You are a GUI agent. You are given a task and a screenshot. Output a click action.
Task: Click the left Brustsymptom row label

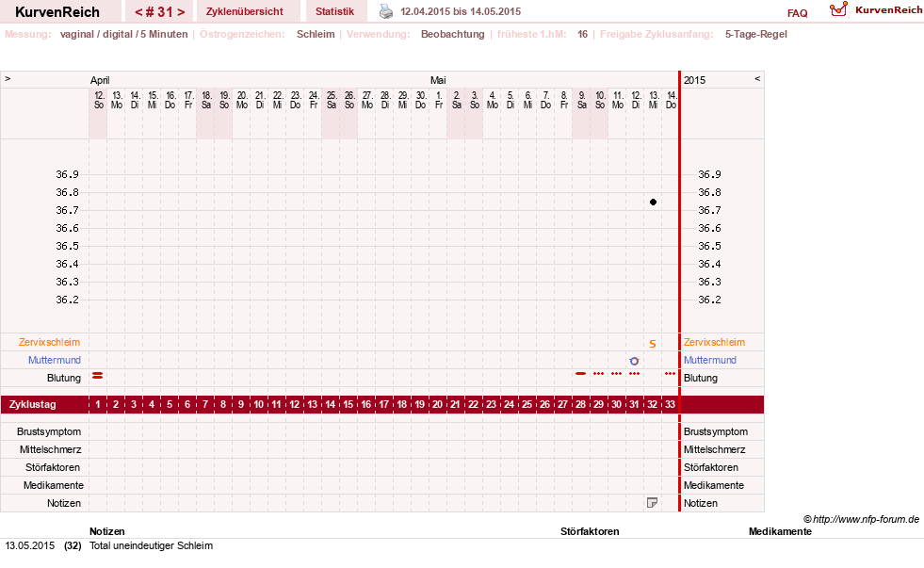point(49,432)
